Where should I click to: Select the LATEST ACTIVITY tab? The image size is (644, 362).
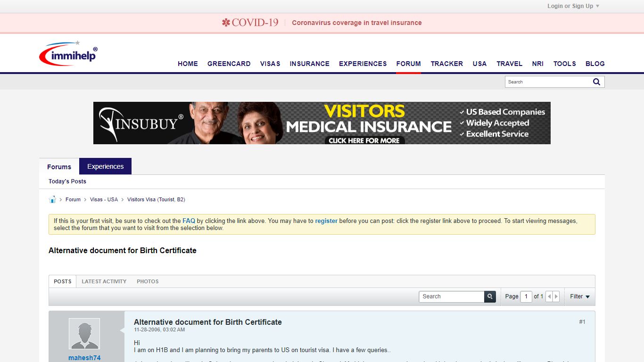104,281
